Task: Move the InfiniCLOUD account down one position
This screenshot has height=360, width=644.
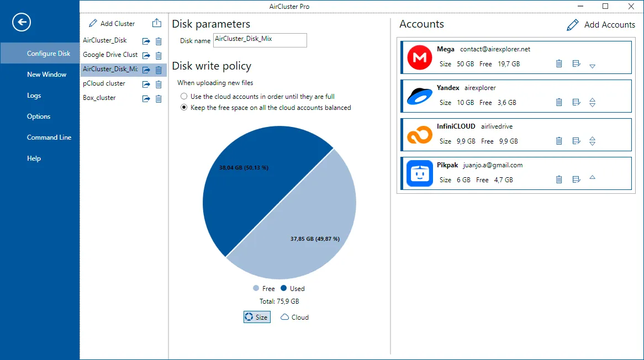Action: [x=592, y=144]
